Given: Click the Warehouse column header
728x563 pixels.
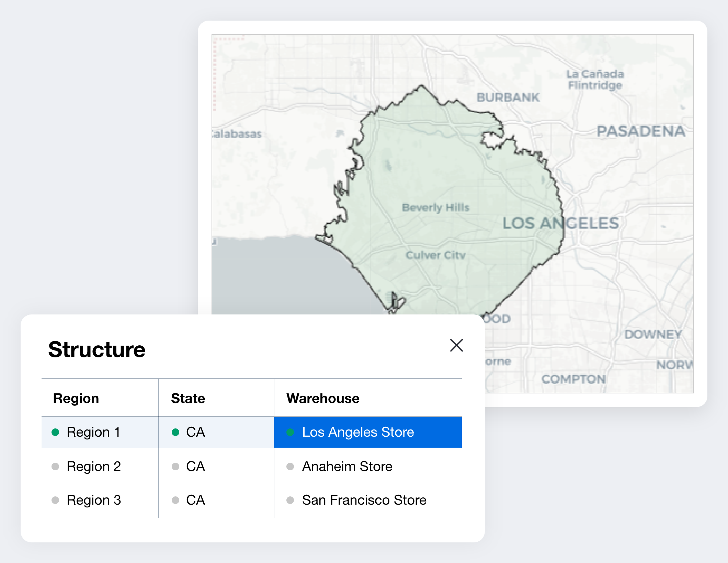Looking at the screenshot, I should click(x=323, y=398).
